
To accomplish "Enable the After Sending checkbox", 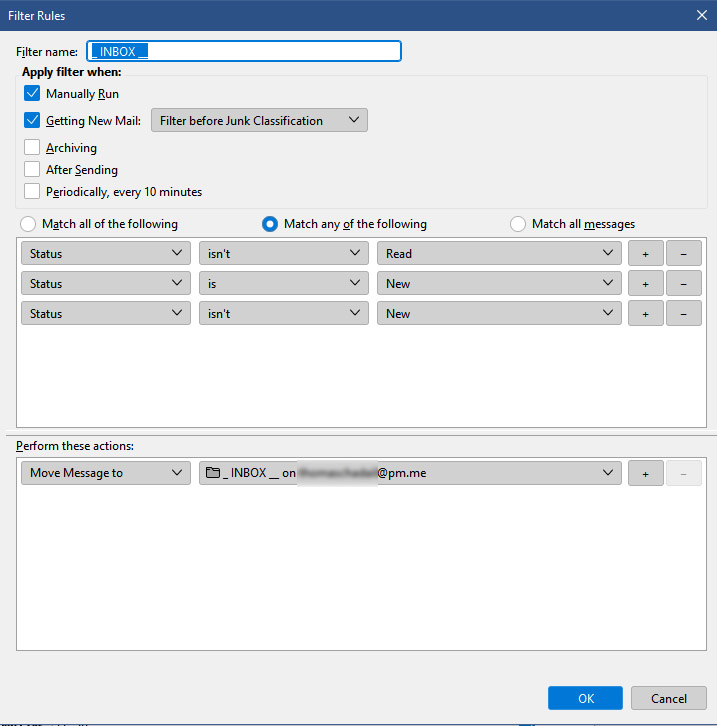I will click(32, 169).
